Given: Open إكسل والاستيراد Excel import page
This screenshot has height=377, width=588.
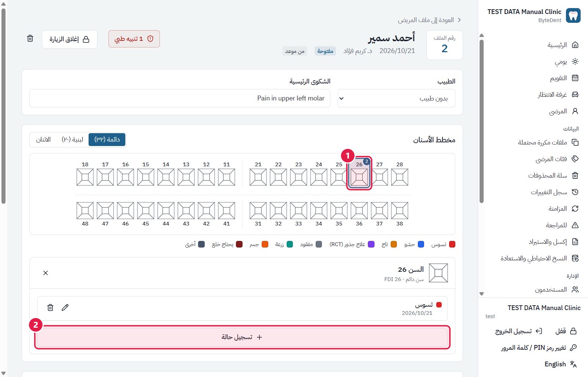Looking at the screenshot, I should 553,242.
